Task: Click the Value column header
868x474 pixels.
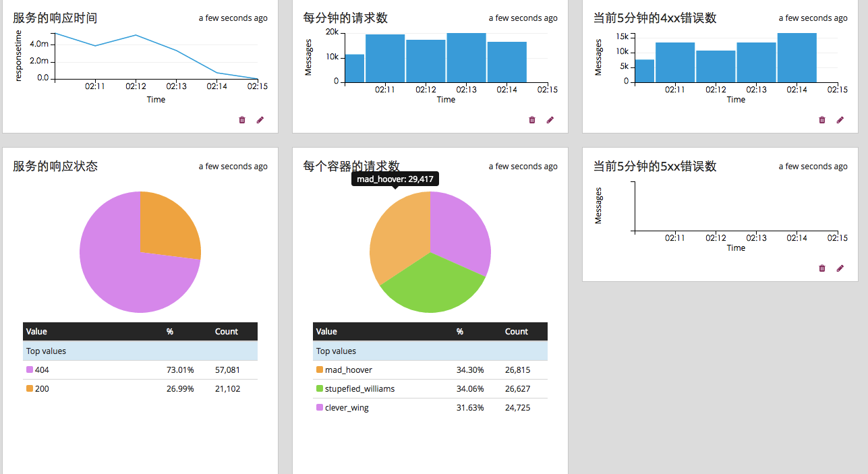Action: 36,331
